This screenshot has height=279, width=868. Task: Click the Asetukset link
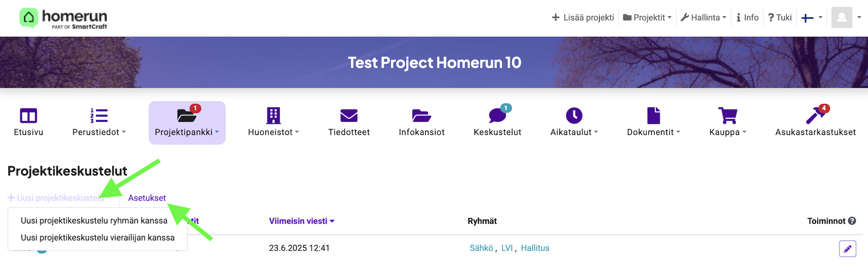point(147,198)
